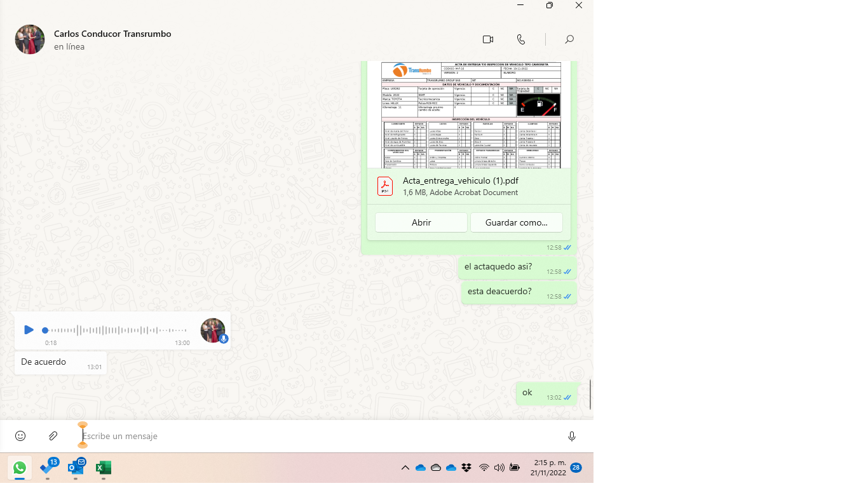
Task: Start a voice call from chat header
Action: click(521, 39)
